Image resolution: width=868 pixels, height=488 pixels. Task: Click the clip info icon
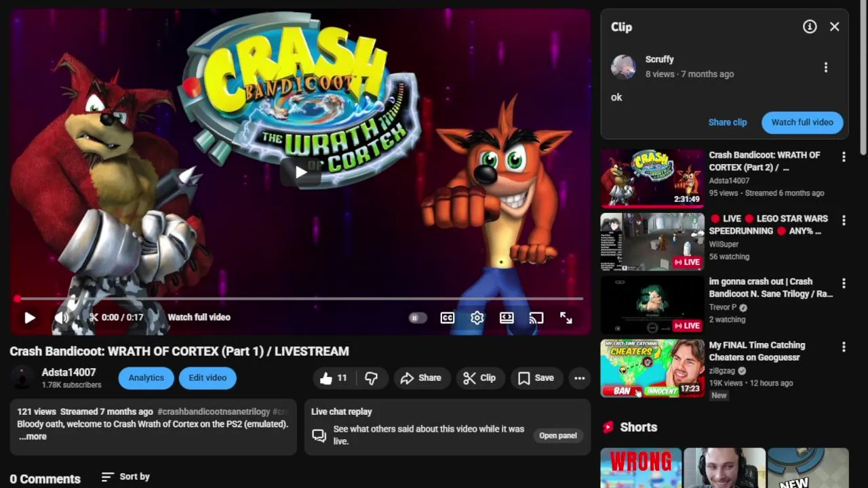coord(810,26)
